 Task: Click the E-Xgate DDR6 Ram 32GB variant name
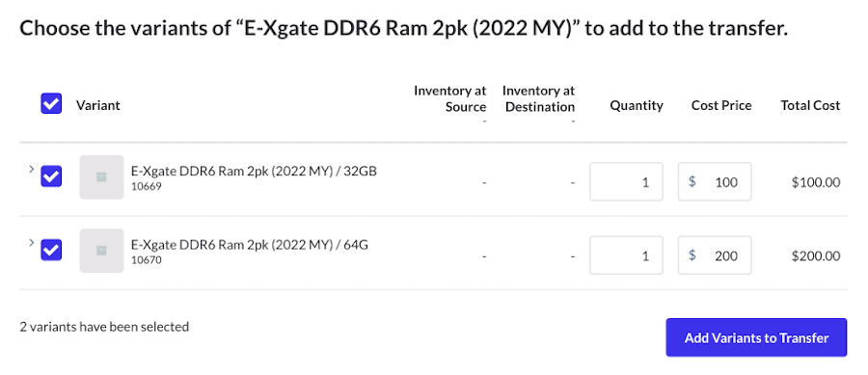click(254, 171)
